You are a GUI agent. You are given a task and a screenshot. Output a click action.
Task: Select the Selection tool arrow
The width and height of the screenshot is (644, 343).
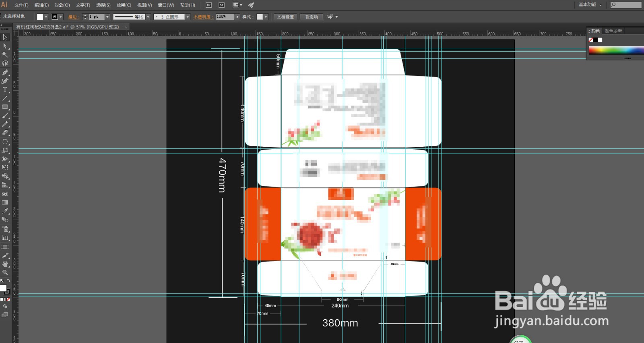point(5,37)
